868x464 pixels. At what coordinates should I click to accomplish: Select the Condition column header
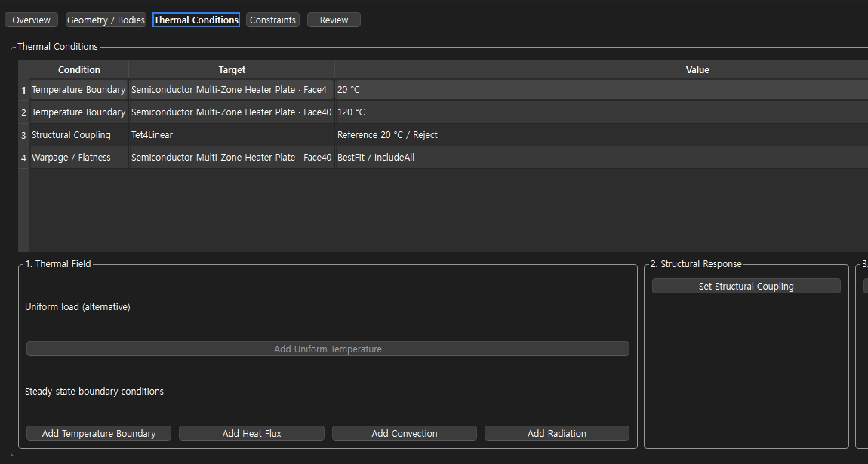pyautogui.click(x=79, y=69)
